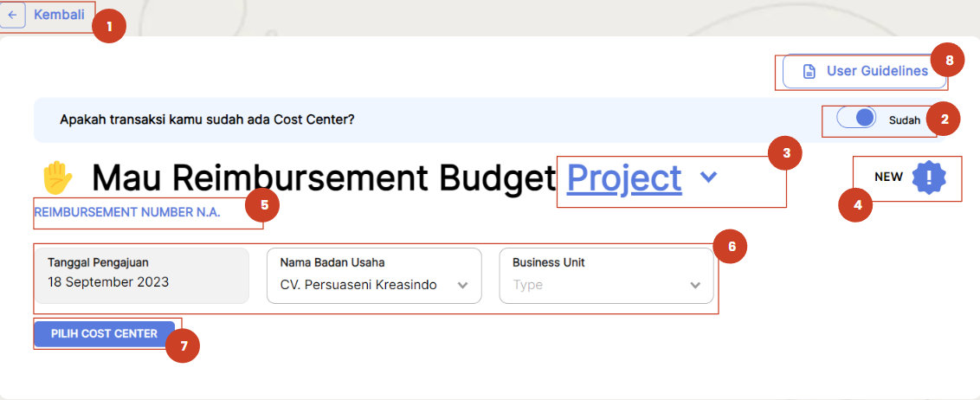
Task: Click the red annotation marker numbered 8
Action: click(x=949, y=59)
